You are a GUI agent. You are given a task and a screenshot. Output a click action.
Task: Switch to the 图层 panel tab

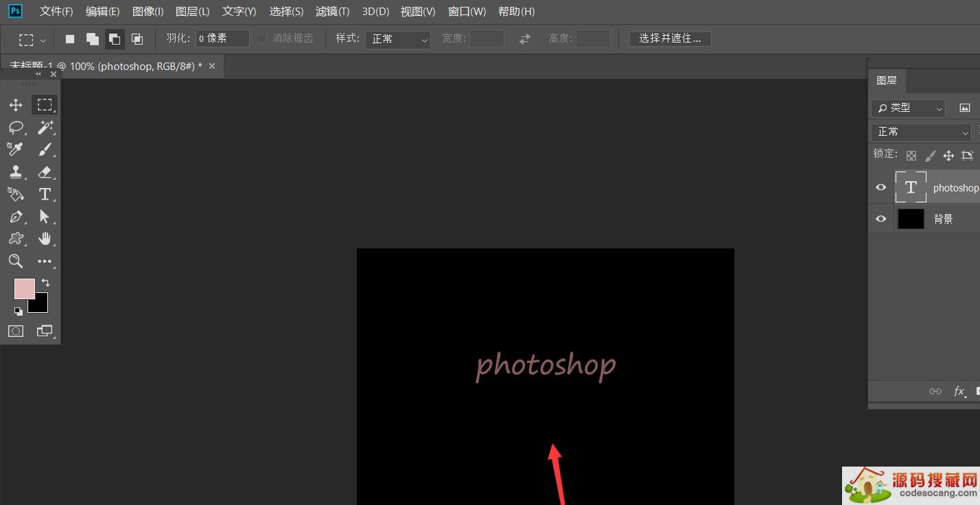click(x=887, y=80)
